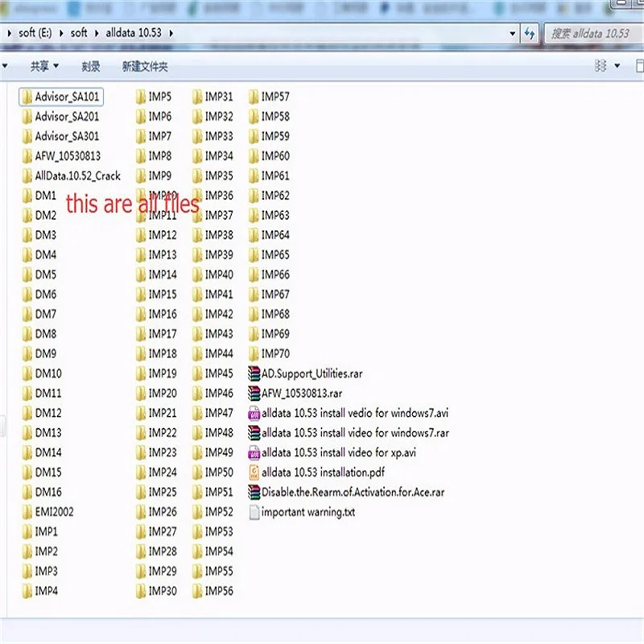
Task: Click the IMP4 folder name
Action: click(47, 591)
